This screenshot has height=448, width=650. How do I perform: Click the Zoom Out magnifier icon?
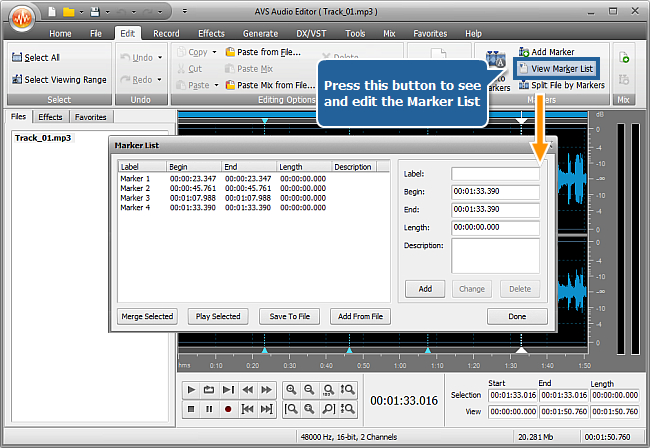click(309, 390)
